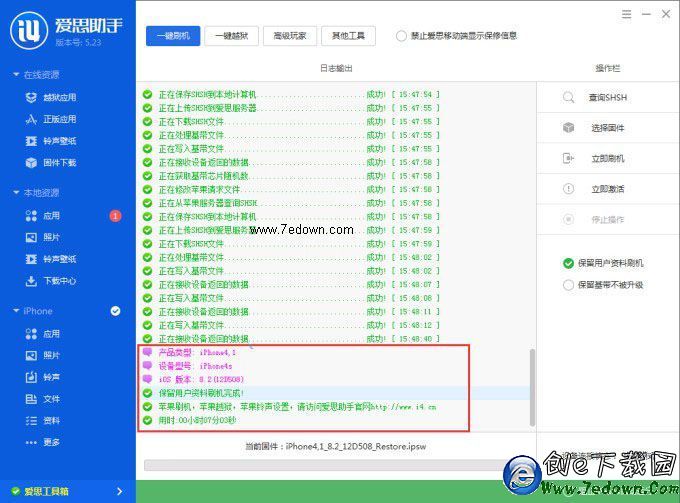Click the 固件下载 firmware download icon
This screenshot has height=503, width=680.
click(32, 162)
